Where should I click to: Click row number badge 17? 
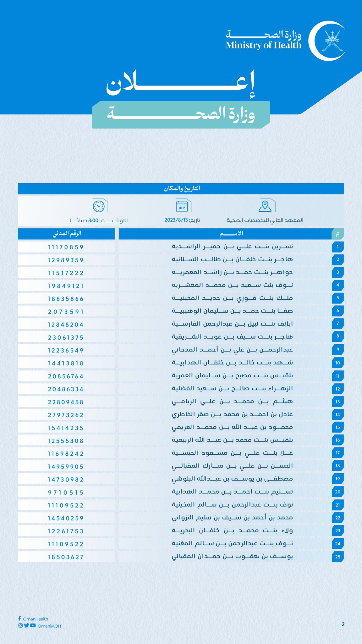(x=338, y=453)
